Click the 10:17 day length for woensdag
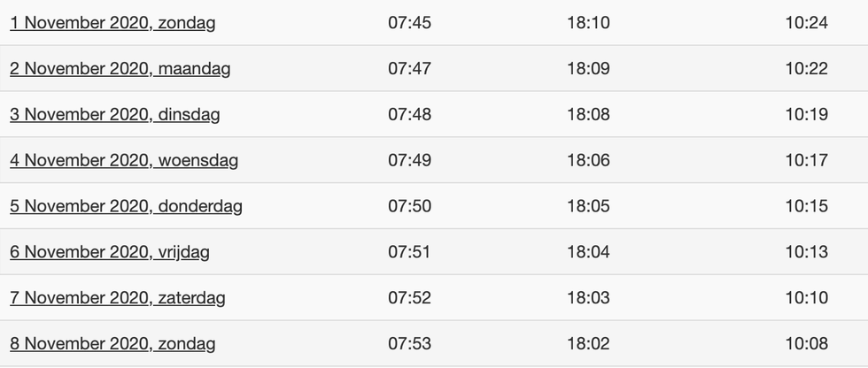 click(x=807, y=161)
